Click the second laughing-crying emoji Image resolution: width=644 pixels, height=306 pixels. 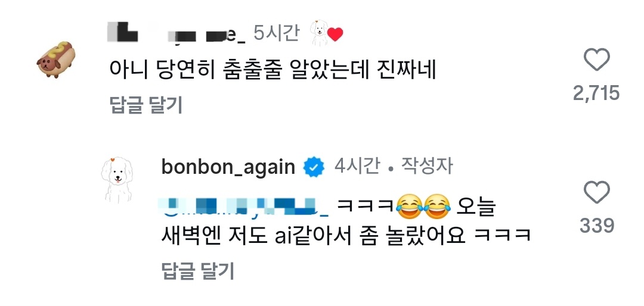(x=438, y=207)
